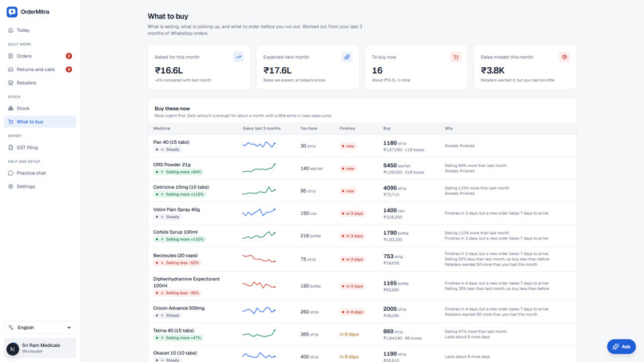The width and height of the screenshot is (644, 362).
Task: Open the To buy now card
Action: tap(416, 67)
